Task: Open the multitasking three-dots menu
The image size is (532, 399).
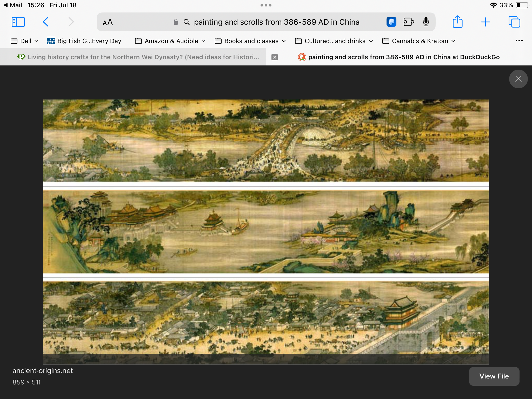Action: click(x=266, y=5)
